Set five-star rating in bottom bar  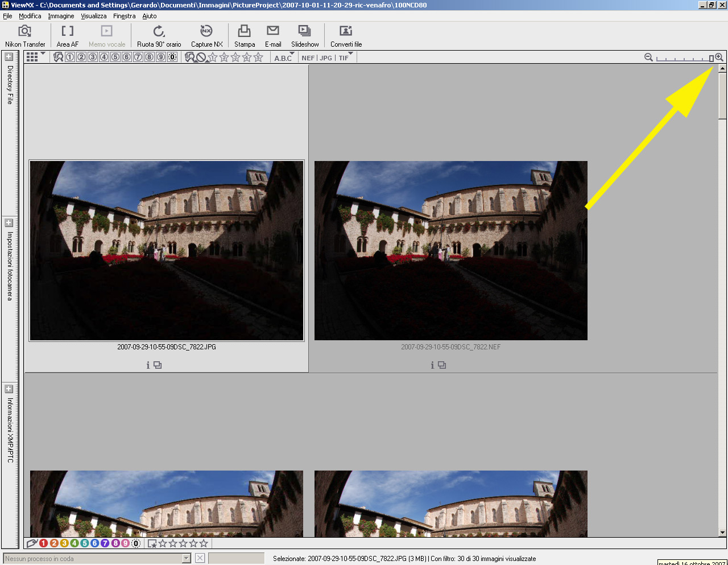pos(204,543)
